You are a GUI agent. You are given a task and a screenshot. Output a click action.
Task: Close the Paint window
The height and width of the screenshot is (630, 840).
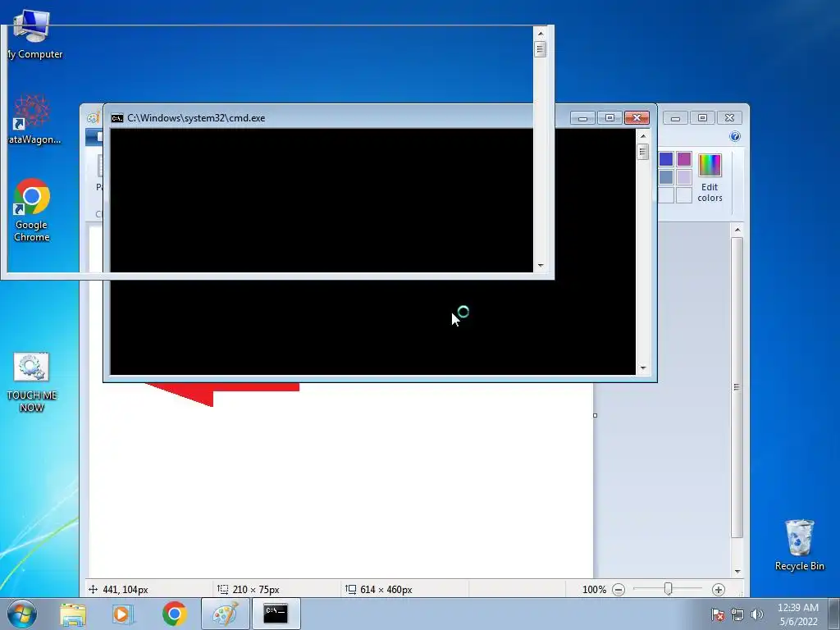click(729, 118)
